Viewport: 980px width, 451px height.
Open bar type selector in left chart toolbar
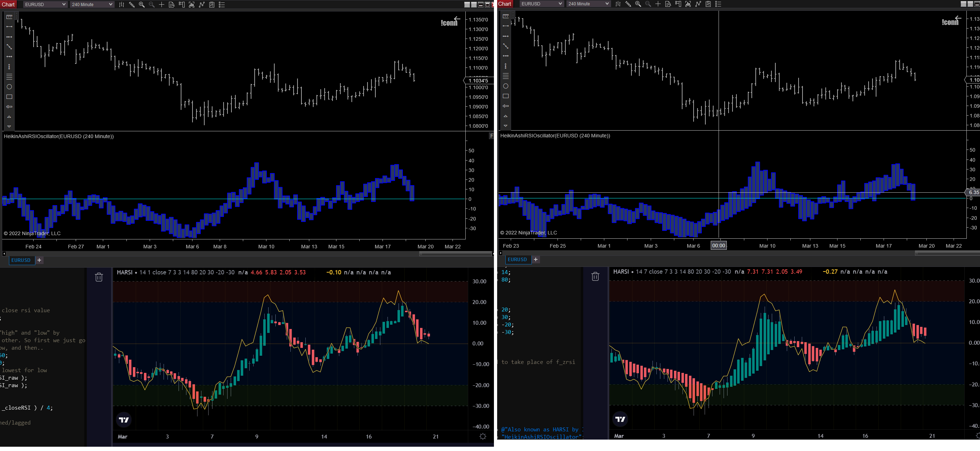tap(121, 5)
